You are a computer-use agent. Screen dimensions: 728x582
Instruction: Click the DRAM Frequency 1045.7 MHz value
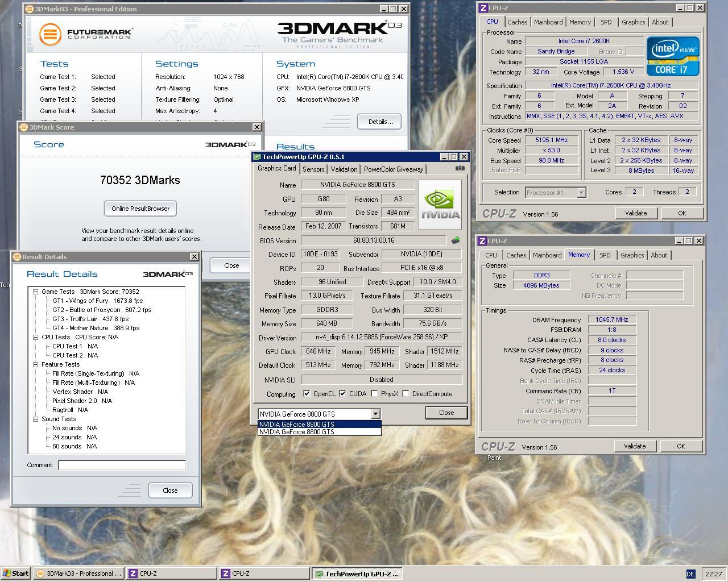click(611, 319)
